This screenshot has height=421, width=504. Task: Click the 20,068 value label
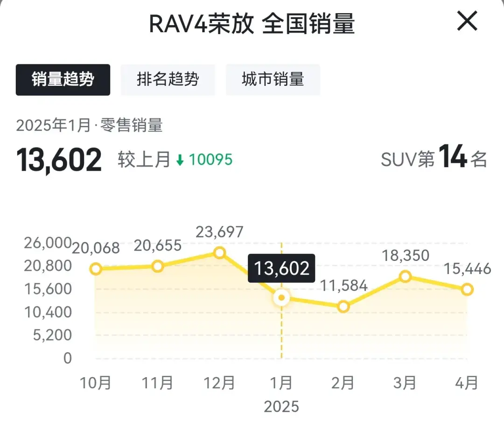[96, 248]
